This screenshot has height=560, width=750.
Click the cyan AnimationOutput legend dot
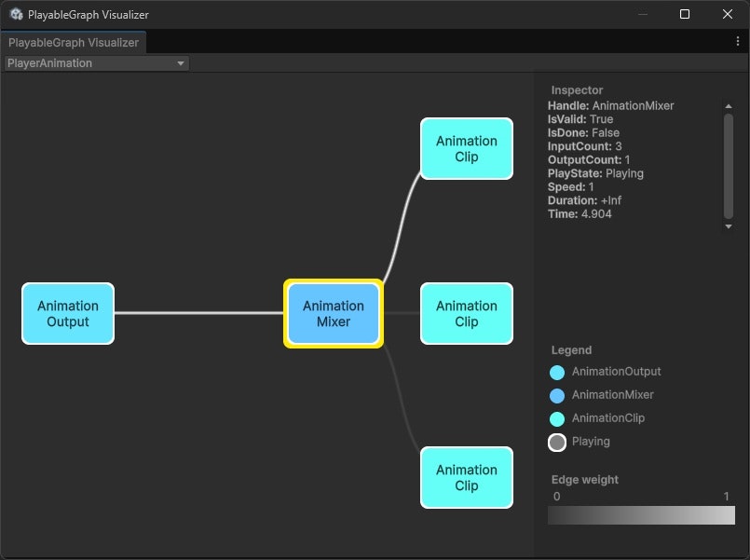click(557, 371)
